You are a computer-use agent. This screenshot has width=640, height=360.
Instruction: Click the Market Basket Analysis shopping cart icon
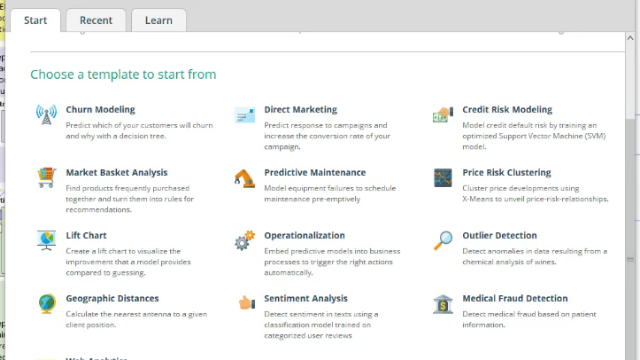pyautogui.click(x=46, y=178)
